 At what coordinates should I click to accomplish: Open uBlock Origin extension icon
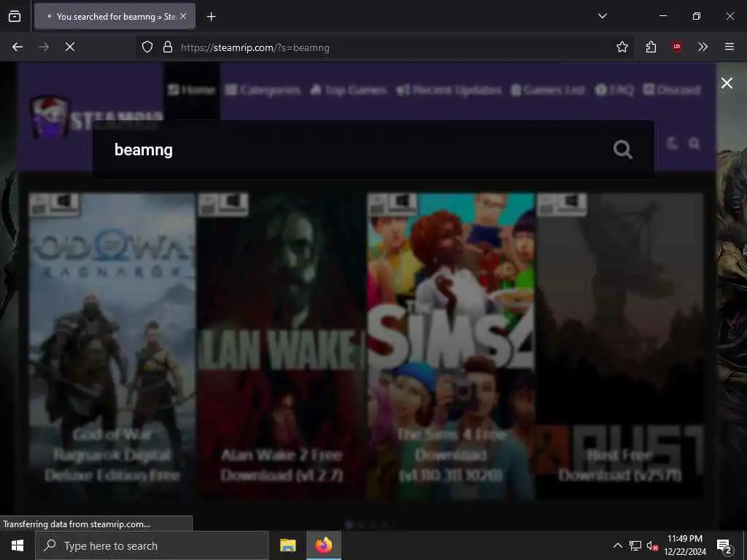click(676, 47)
